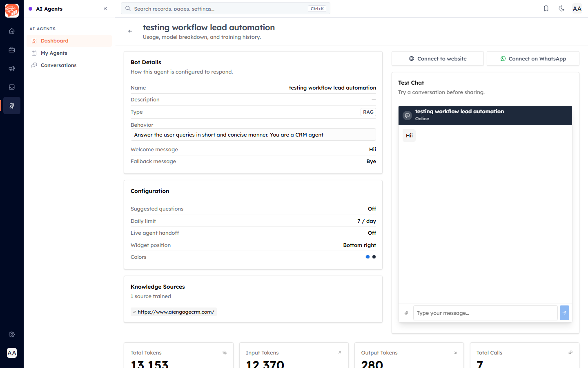Screen dimensions: 588x368
Task: Open the Home icon in left rail
Action: coord(12,31)
